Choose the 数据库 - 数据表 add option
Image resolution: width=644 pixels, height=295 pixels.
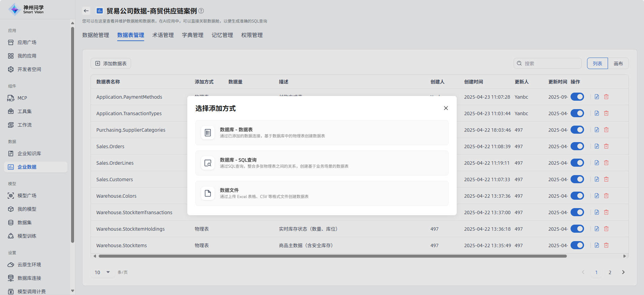[x=322, y=133]
